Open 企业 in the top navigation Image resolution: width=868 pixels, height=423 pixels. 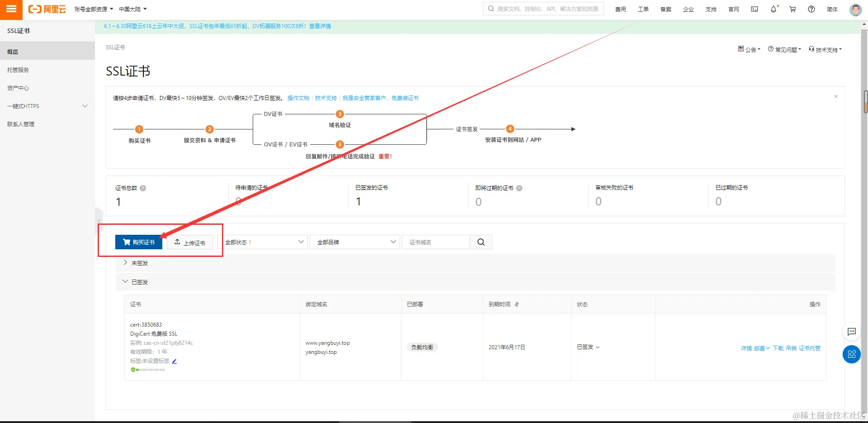(x=689, y=9)
